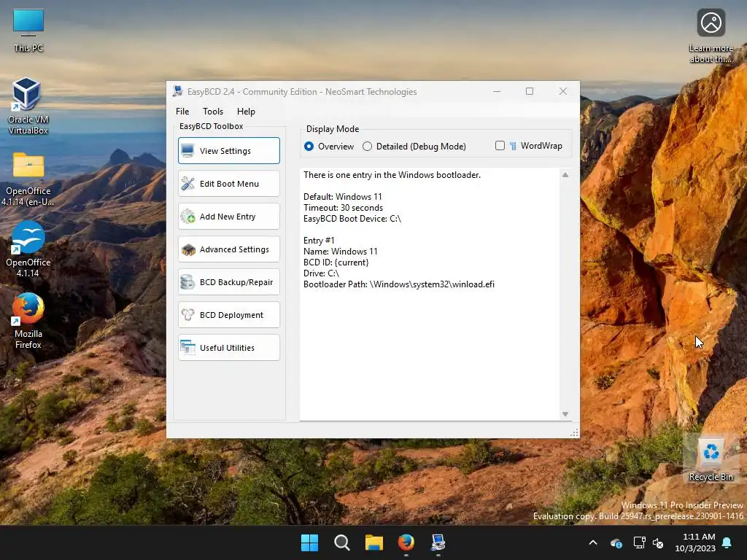Click Firefox in the taskbar
747x560 pixels.
[406, 542]
